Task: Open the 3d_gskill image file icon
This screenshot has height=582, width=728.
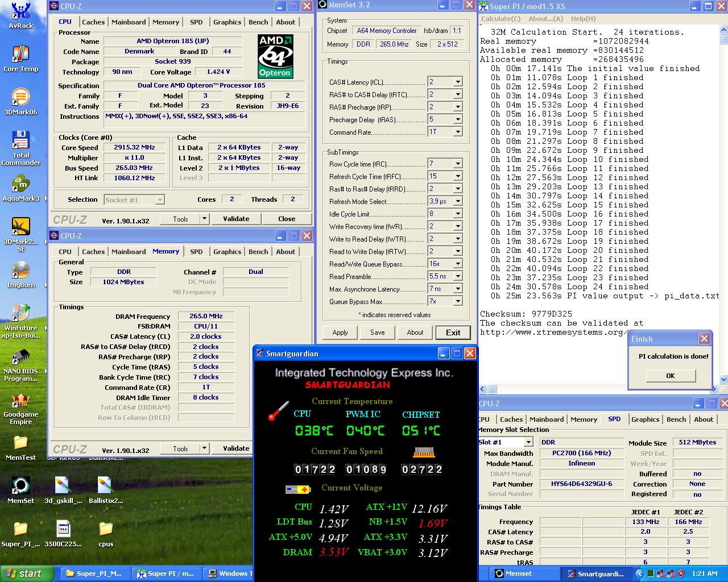Action: [63, 490]
